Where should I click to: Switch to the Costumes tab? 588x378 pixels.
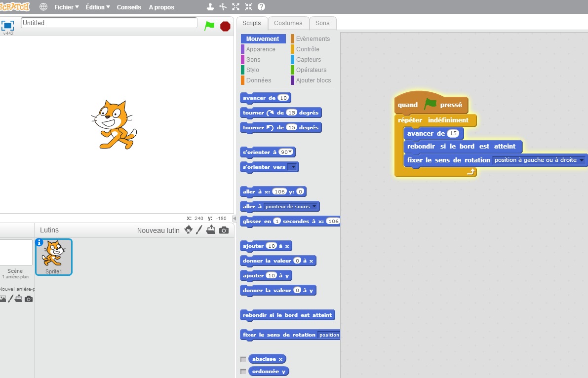coord(288,23)
